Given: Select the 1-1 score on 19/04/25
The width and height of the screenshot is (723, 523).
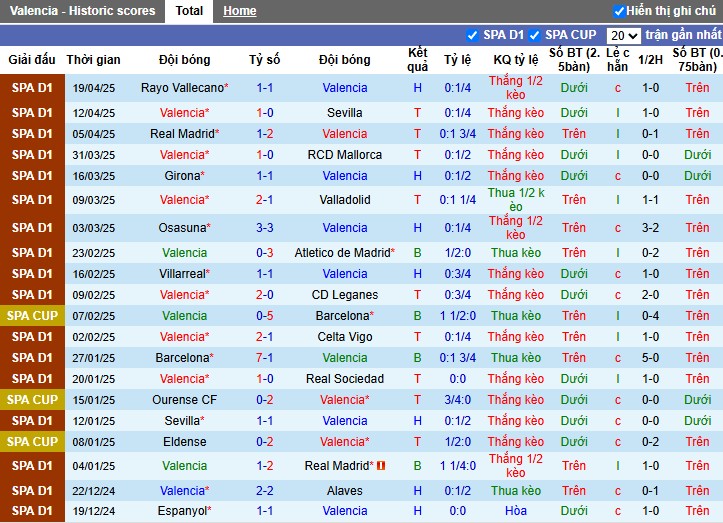Looking at the screenshot, I should coord(265,88).
